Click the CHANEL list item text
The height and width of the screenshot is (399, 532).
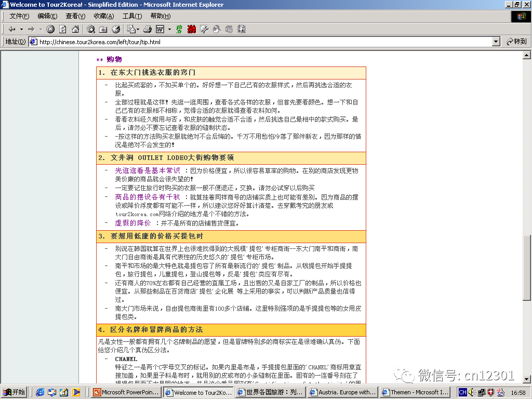[126, 359]
